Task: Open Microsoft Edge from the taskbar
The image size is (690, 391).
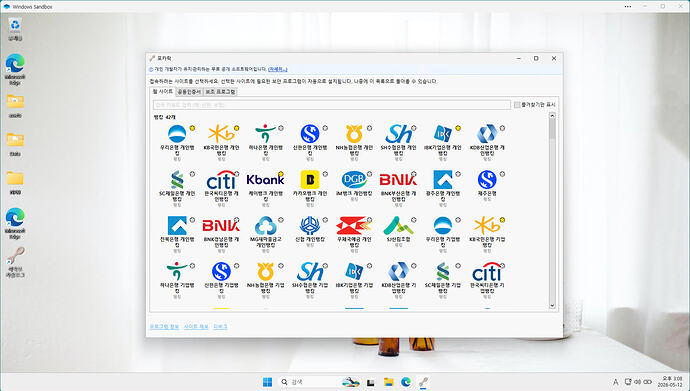Action: (x=406, y=382)
